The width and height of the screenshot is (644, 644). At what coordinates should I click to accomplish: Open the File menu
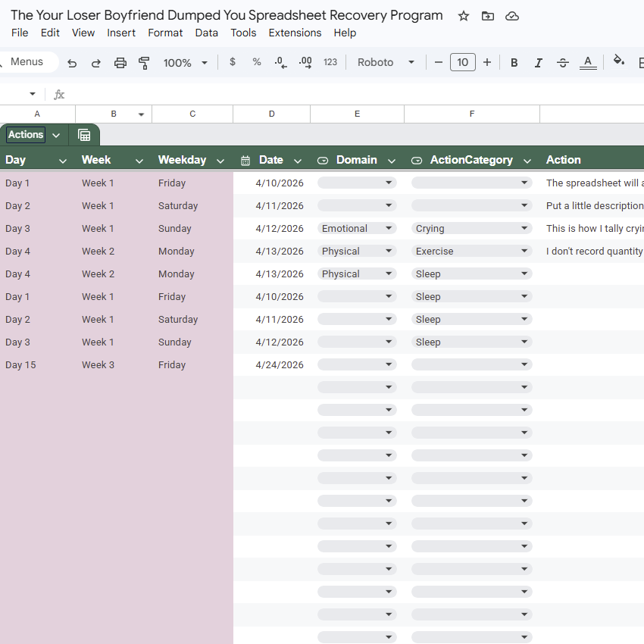(20, 33)
